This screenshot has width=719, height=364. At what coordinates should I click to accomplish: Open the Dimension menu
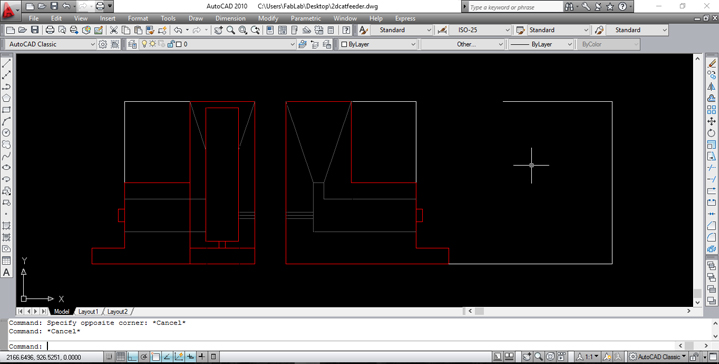tap(230, 18)
